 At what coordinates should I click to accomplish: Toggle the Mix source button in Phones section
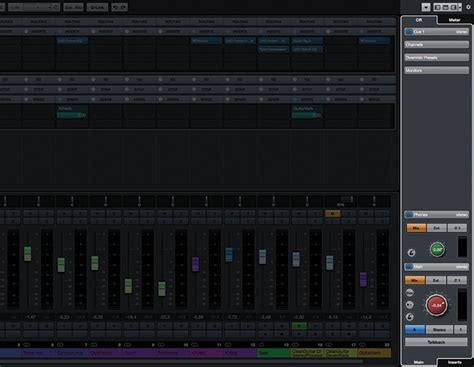[416, 228]
